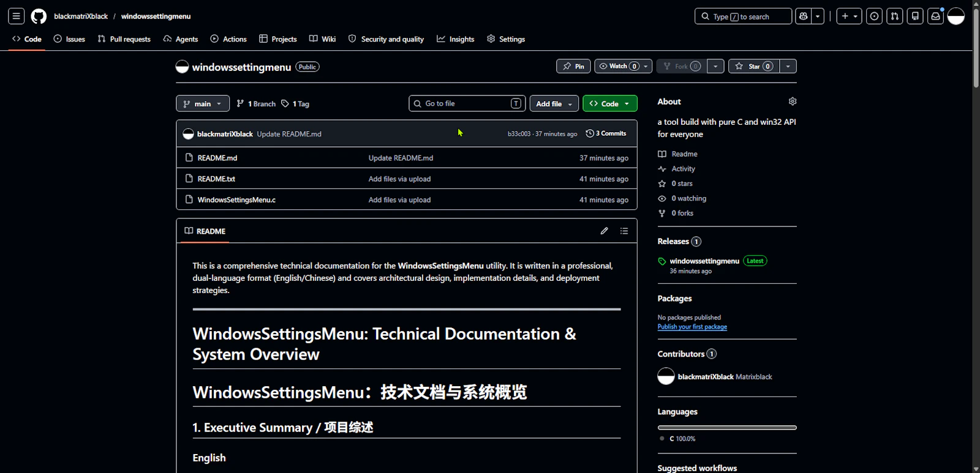Viewport: 980px width, 473px height.
Task: Open Security and quality tab
Action: click(x=386, y=39)
